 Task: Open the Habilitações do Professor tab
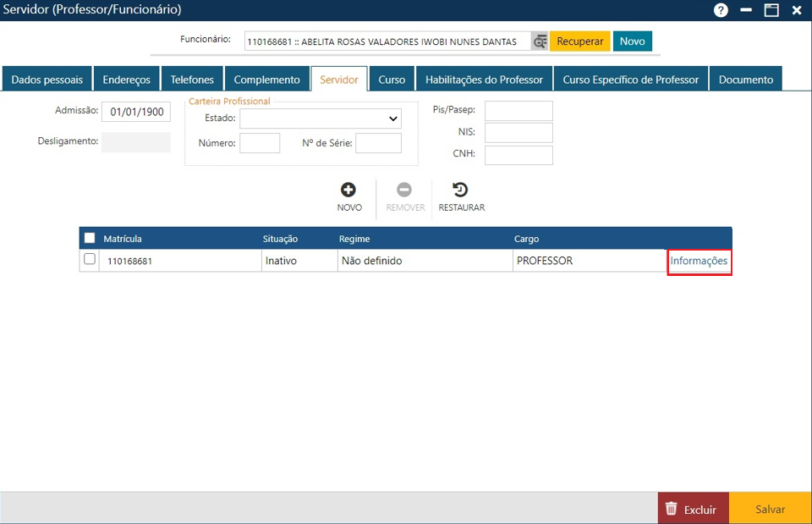[484, 80]
